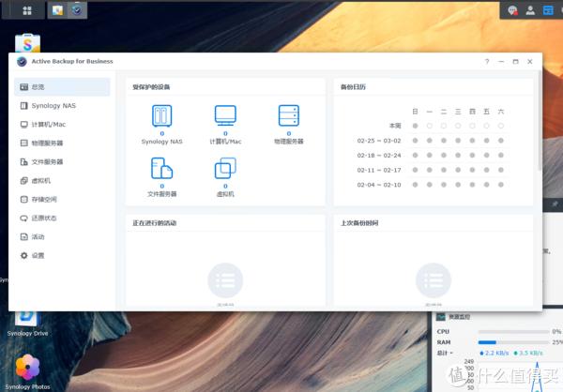The height and width of the screenshot is (392, 563).
Task: Click the 本周 row label in the calendar
Action: click(395, 126)
